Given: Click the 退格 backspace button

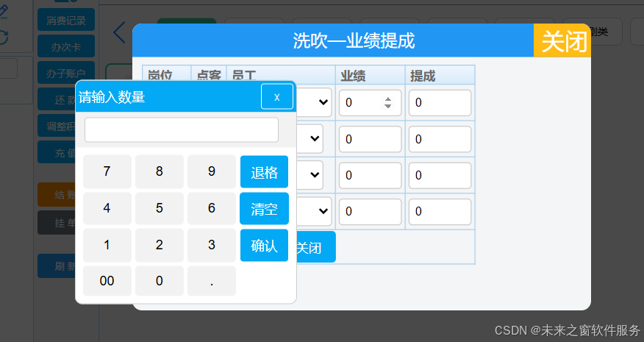Looking at the screenshot, I should [x=264, y=172].
